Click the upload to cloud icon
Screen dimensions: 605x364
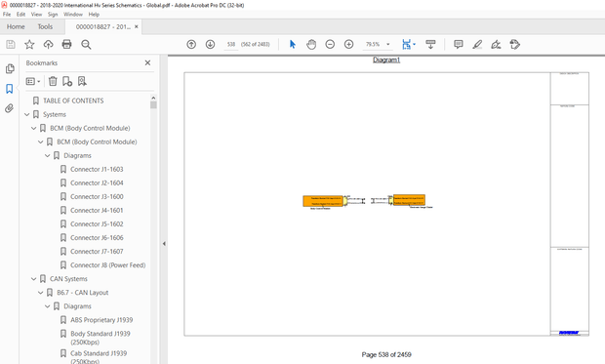[x=48, y=44]
